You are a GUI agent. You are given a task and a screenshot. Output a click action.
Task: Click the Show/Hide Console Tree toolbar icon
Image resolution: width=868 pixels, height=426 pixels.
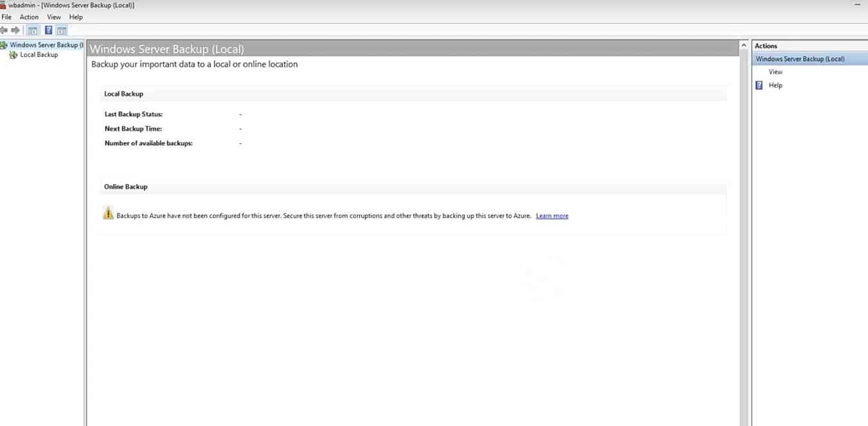pos(31,29)
